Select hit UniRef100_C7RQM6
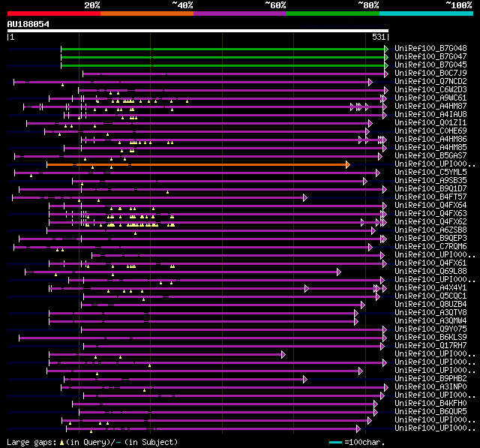480x448 pixels. [x=430, y=247]
